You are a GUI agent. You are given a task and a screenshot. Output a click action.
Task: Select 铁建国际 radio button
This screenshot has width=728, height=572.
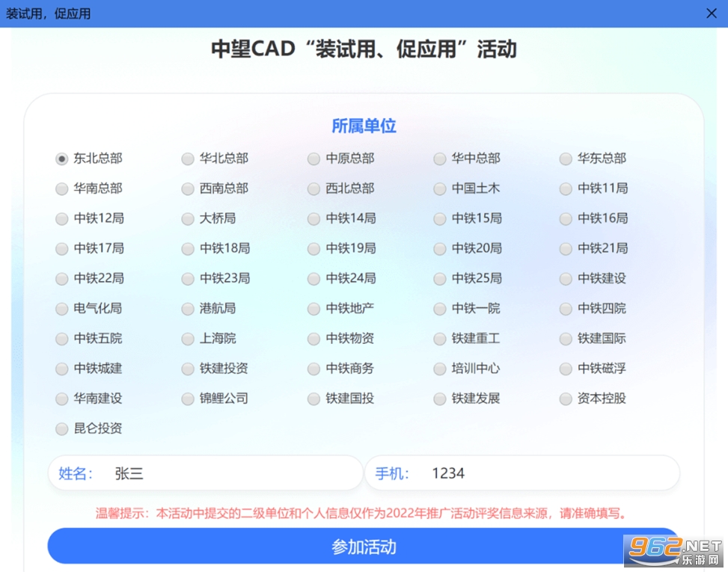566,339
